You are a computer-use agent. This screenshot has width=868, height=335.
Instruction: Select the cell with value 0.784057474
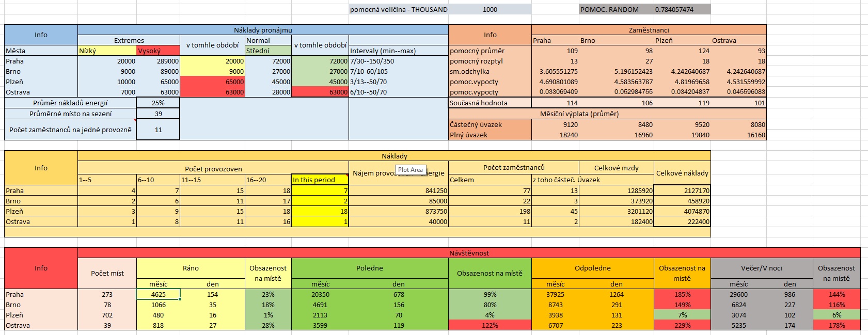674,9
